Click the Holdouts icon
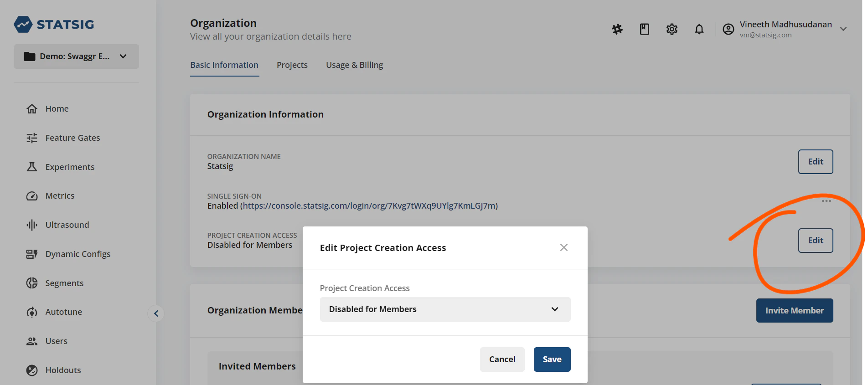Viewport: 868px width, 385px height. [x=32, y=370]
